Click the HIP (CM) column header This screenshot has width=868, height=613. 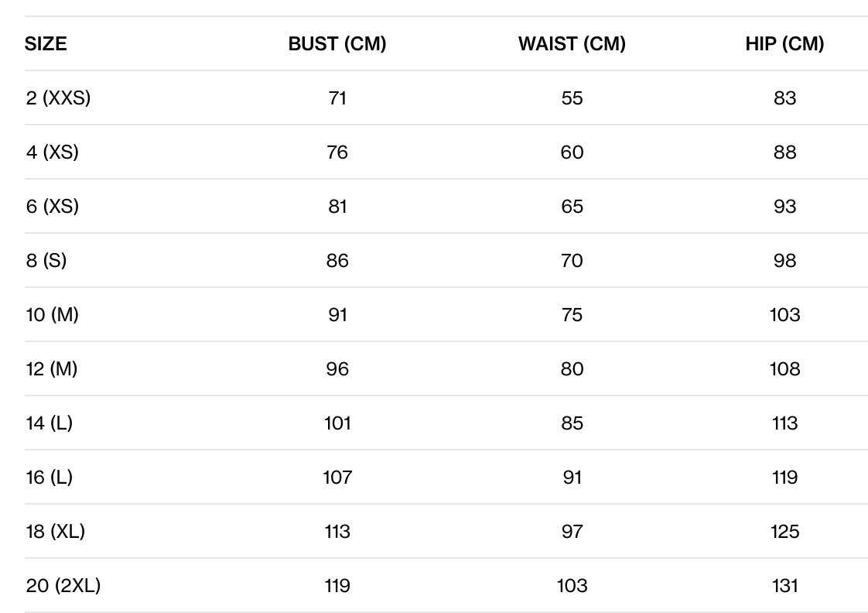pyautogui.click(x=784, y=44)
